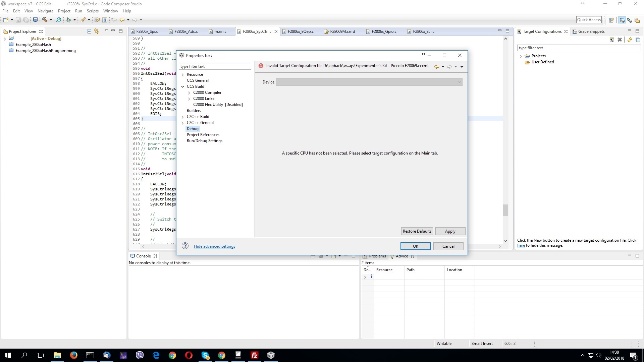The image size is (644, 362).
Task: Click the 'here' link to hide message
Action: click(x=521, y=245)
